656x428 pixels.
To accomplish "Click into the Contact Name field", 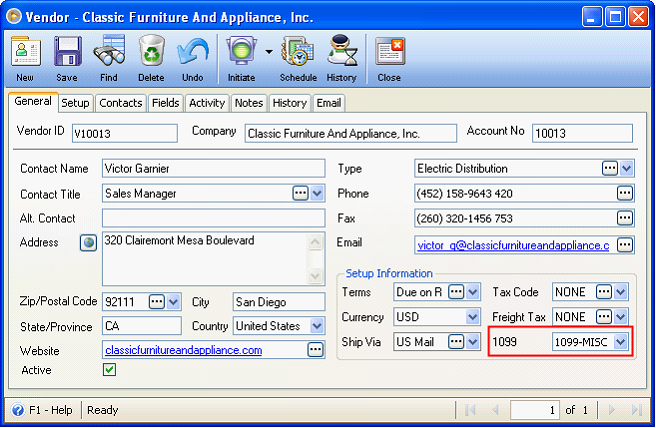I will point(213,168).
